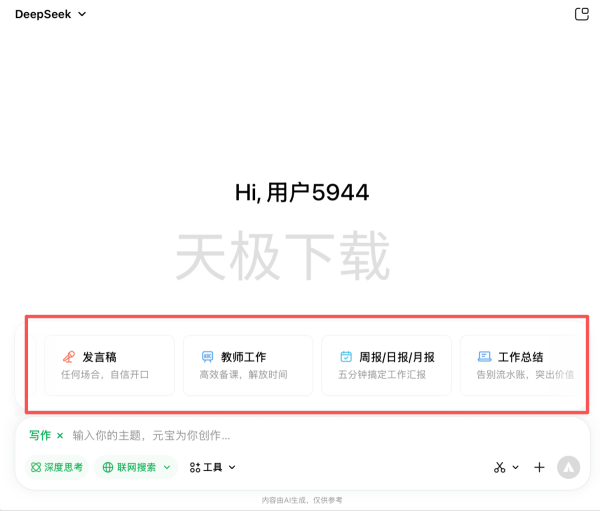The width and height of the screenshot is (600, 511).
Task: Toggle 联网搜索 web search on or off
Action: [129, 467]
